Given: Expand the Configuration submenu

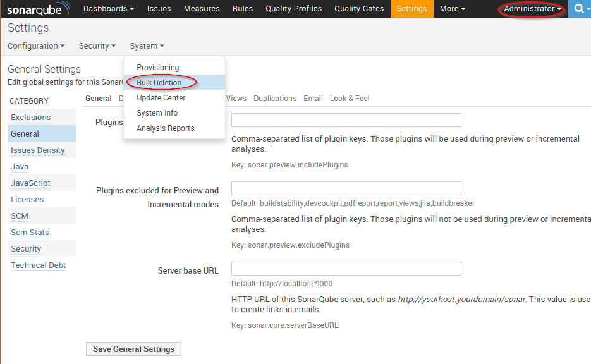Looking at the screenshot, I should point(36,46).
